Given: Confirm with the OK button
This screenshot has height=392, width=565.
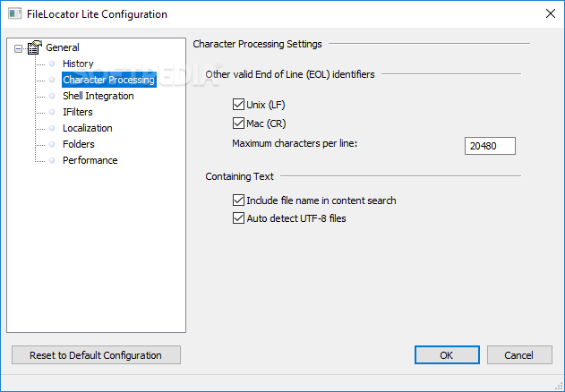Looking at the screenshot, I should coord(447,355).
